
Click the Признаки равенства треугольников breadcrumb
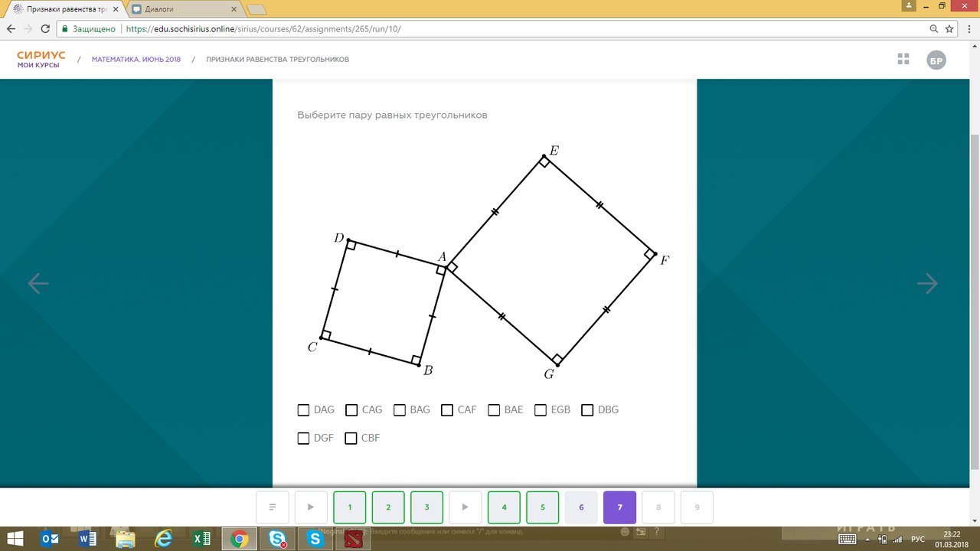(277, 60)
